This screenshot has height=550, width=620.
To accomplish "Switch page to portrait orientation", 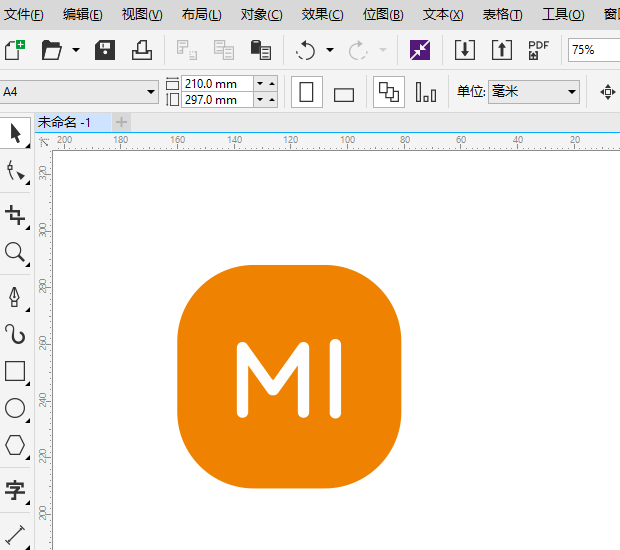I will [306, 93].
